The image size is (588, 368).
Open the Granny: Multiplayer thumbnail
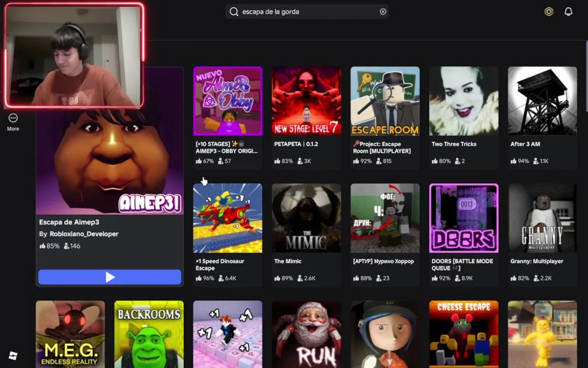(542, 218)
